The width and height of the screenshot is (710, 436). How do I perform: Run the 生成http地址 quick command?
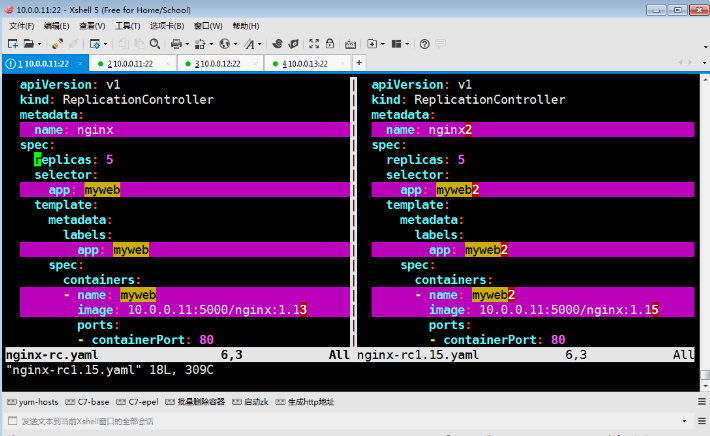(x=305, y=402)
